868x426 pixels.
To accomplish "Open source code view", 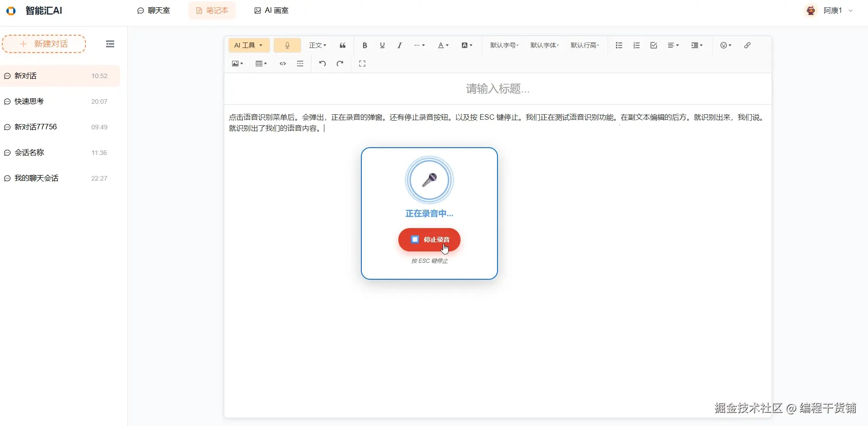I will pyautogui.click(x=282, y=64).
